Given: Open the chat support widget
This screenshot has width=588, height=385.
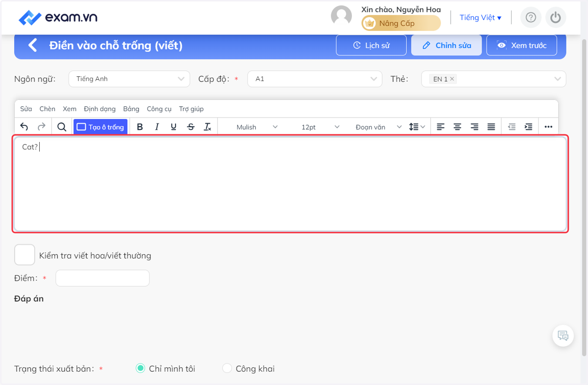Looking at the screenshot, I should (563, 336).
